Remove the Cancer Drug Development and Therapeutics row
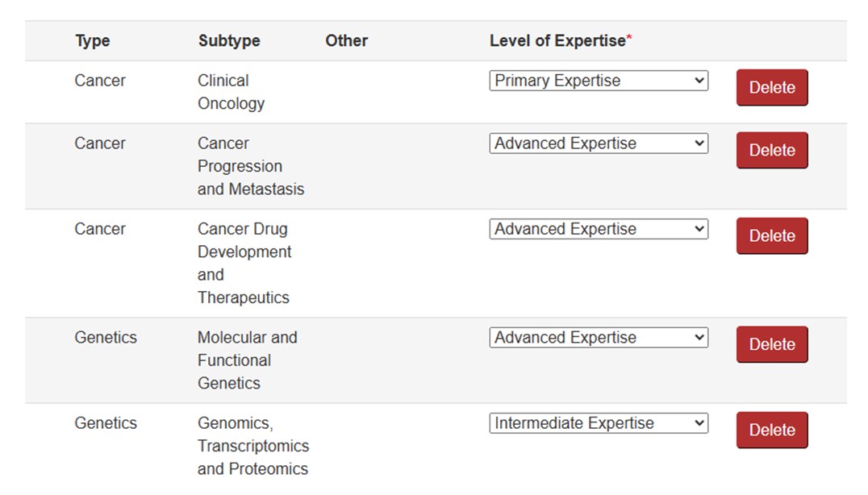This screenshot has height=495, width=868. (x=771, y=236)
